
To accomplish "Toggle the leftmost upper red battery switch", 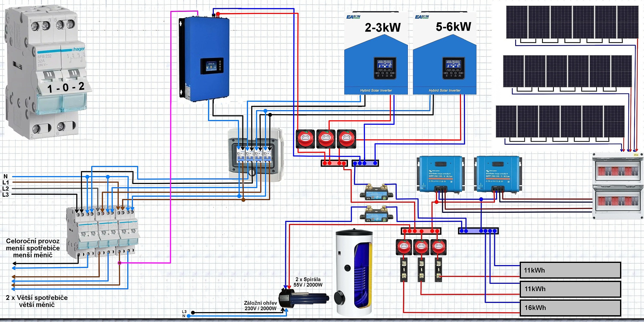I will pyautogui.click(x=305, y=139).
